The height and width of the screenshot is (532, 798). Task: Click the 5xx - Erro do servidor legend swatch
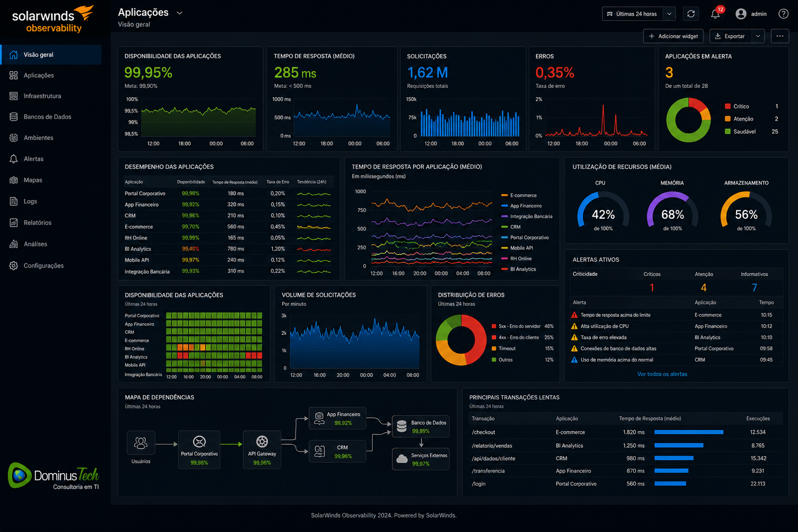click(494, 326)
